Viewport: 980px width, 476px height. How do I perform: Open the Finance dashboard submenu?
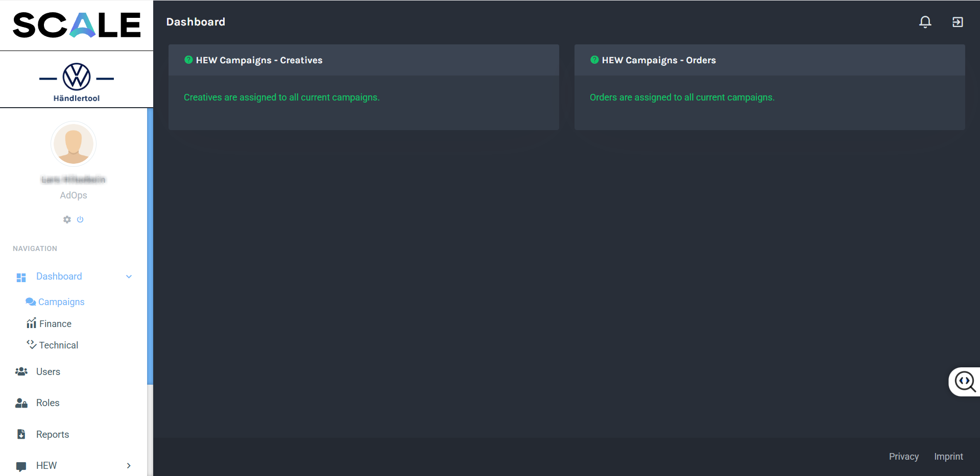click(x=55, y=324)
